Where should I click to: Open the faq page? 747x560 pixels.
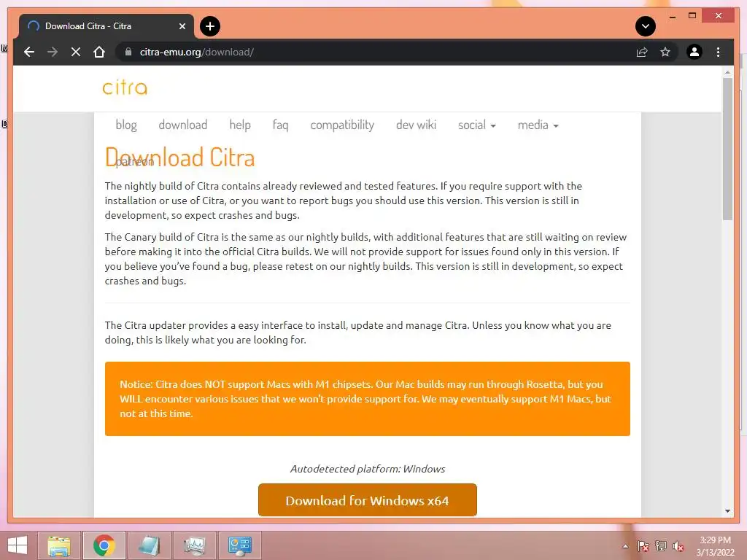[281, 125]
